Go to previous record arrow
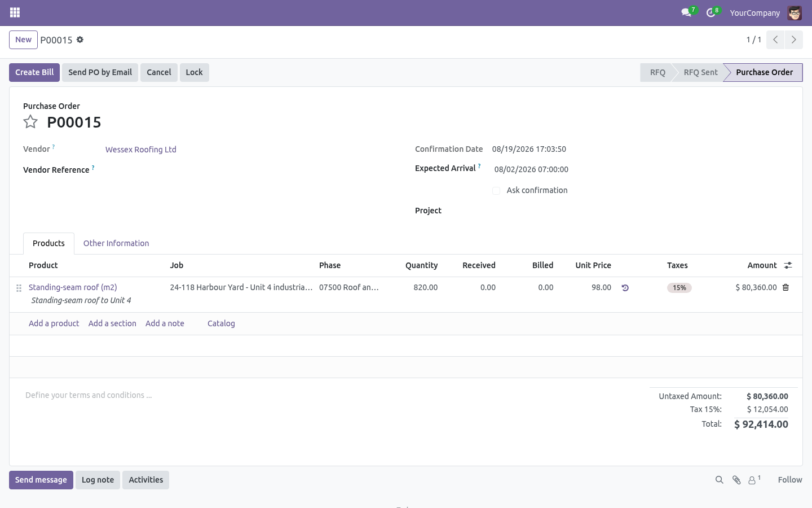The height and width of the screenshot is (508, 812). click(775, 40)
